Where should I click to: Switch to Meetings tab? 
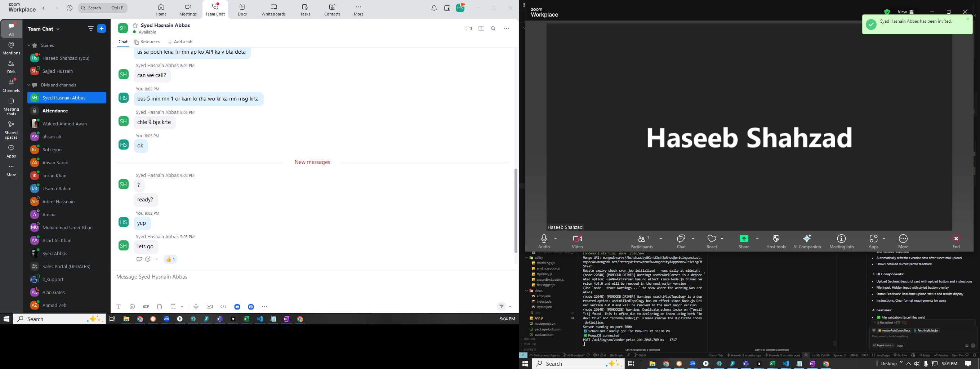[188, 10]
